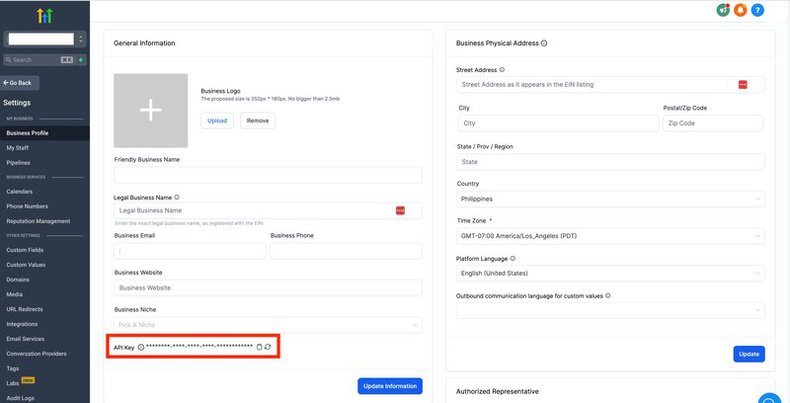
Task: Open the account switcher dropdown in the sidebar
Action: pyautogui.click(x=45, y=39)
